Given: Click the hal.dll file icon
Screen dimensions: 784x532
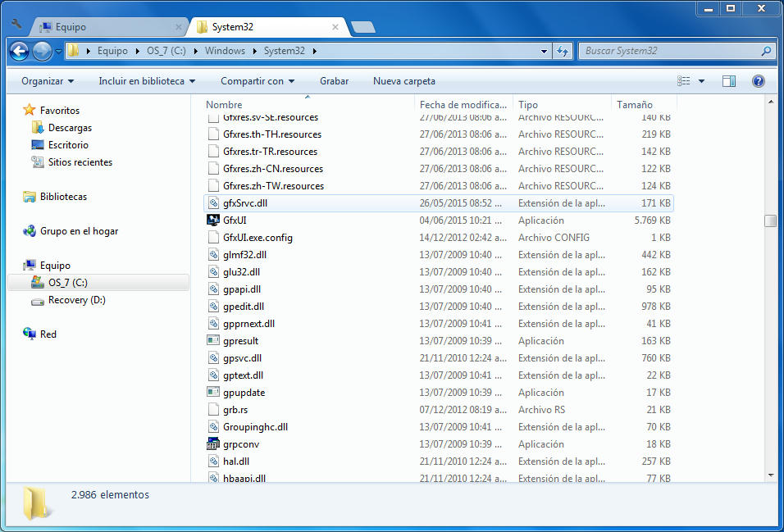Looking at the screenshot, I should point(213,461).
